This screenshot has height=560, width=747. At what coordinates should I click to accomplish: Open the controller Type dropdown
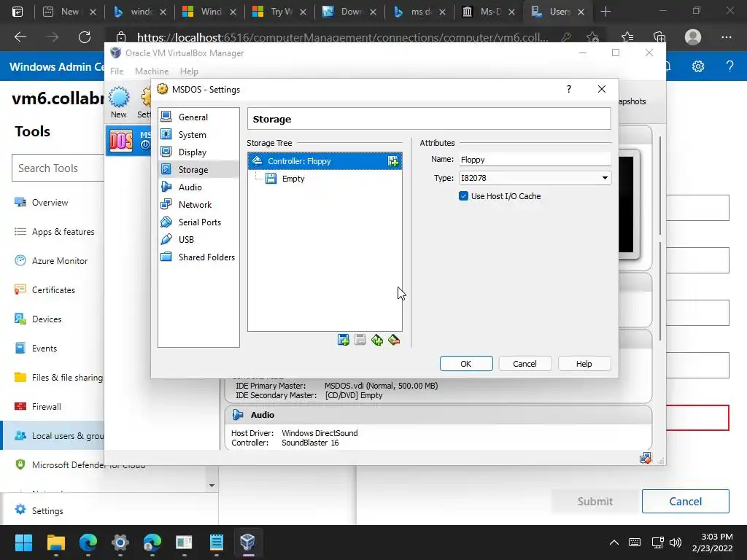[x=535, y=178]
